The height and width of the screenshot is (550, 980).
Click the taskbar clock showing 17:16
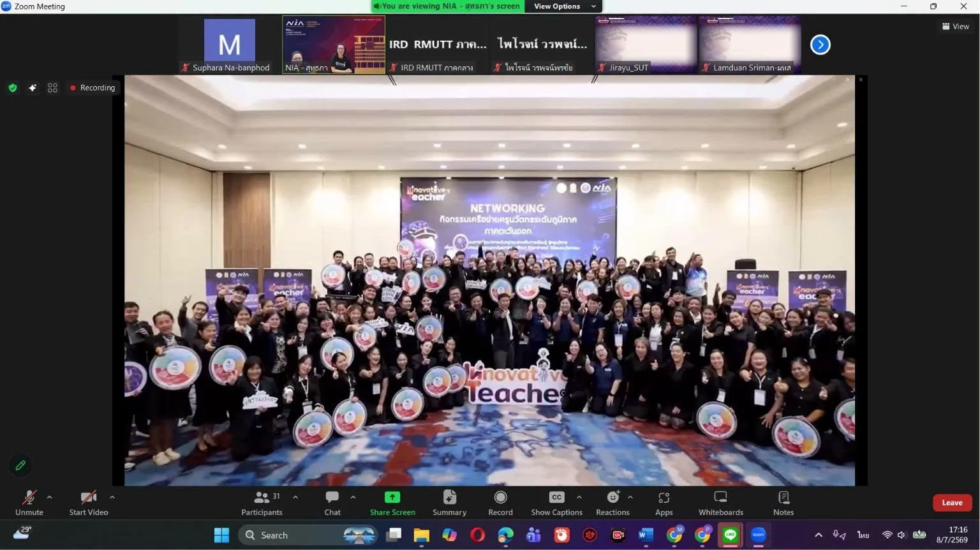pos(952,535)
